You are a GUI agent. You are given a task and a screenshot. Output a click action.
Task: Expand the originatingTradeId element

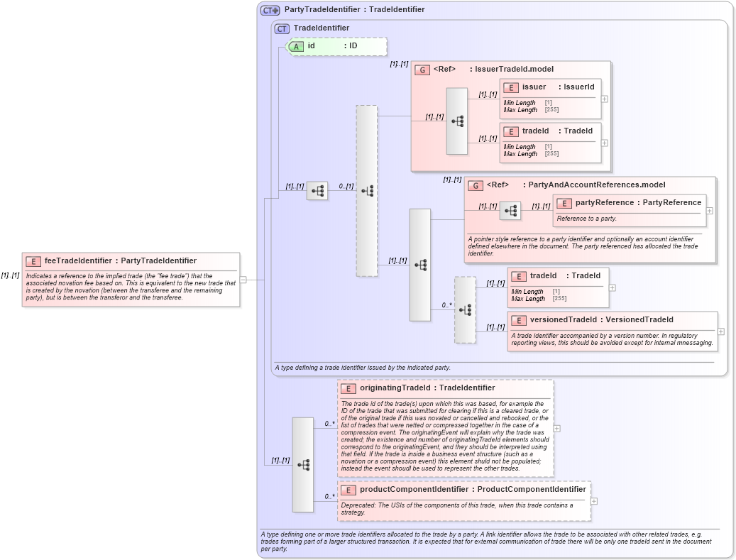pyautogui.click(x=556, y=429)
